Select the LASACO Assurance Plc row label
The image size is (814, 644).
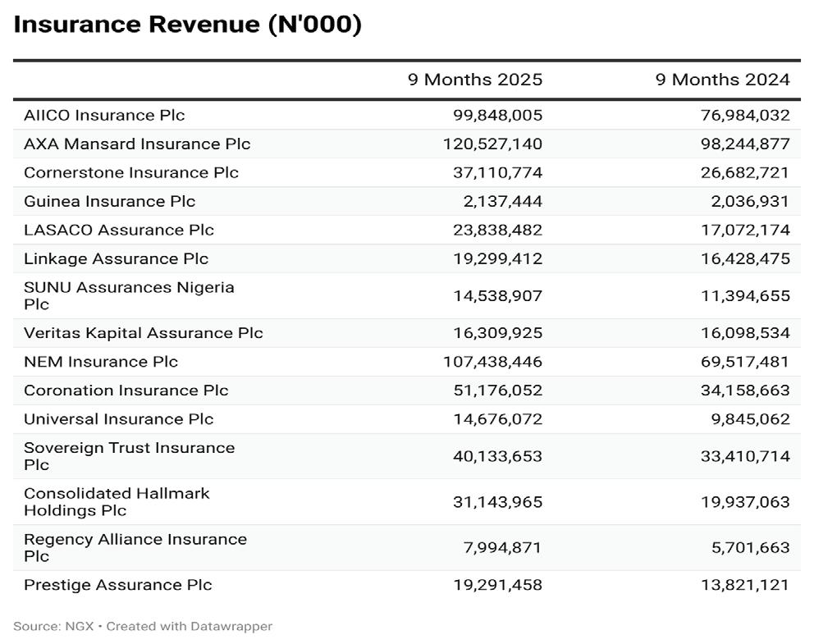click(119, 230)
